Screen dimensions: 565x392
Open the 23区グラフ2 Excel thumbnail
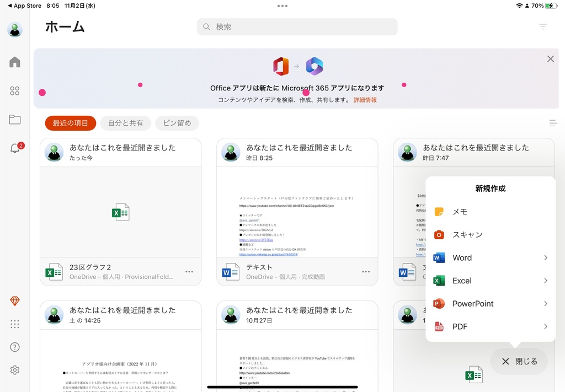pos(121,212)
